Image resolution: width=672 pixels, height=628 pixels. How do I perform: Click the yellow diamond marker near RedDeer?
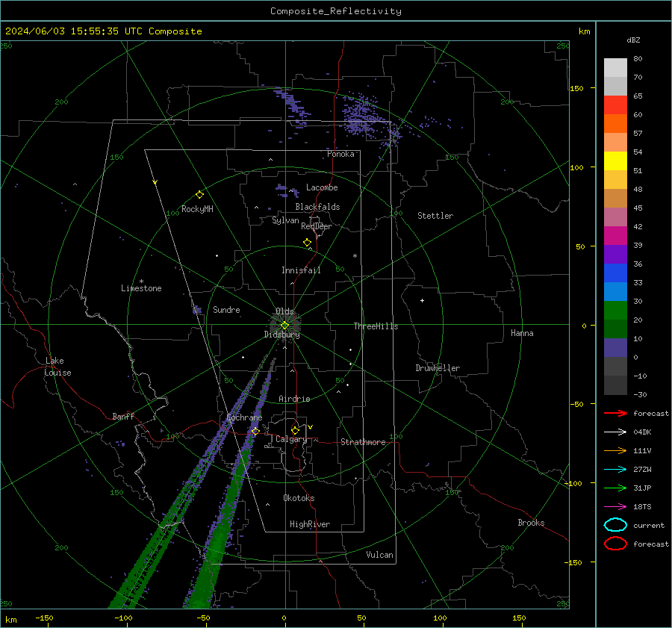307,243
